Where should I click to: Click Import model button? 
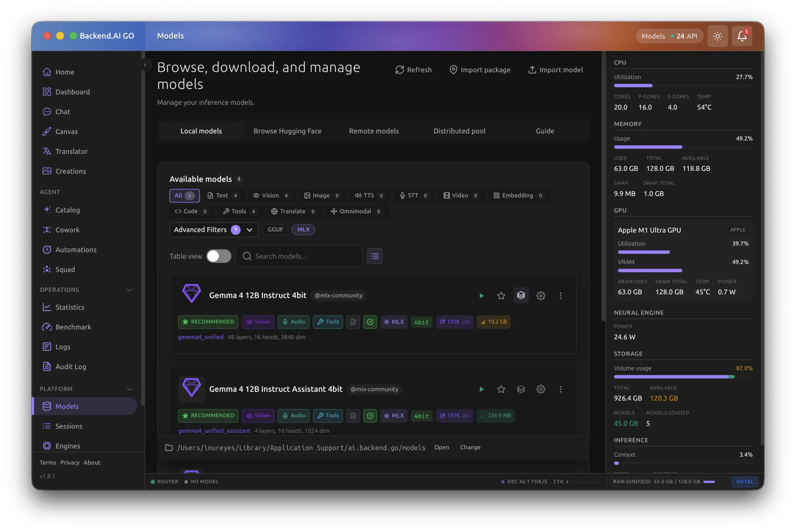(555, 70)
